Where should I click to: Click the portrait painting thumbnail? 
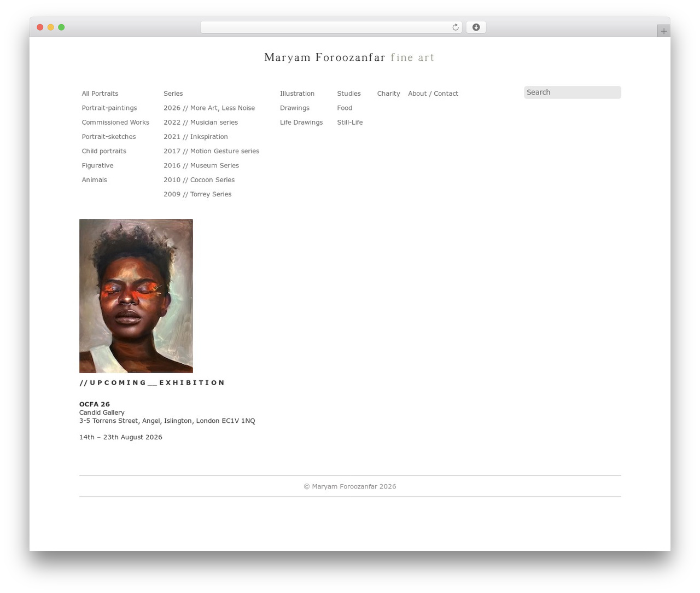(x=136, y=296)
